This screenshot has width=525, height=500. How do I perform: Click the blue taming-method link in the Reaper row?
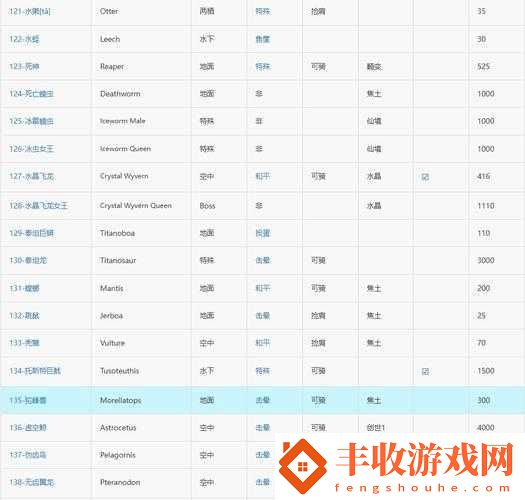pos(263,67)
